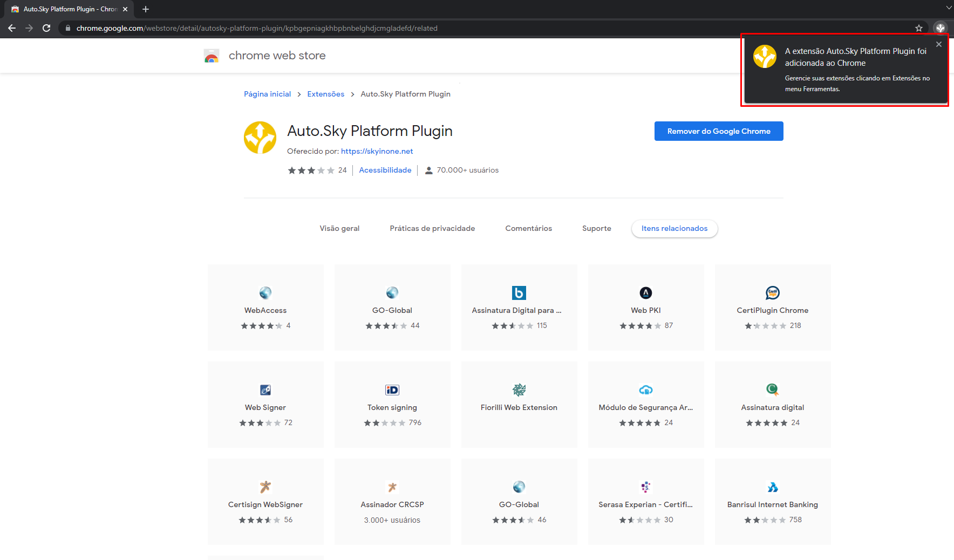This screenshot has width=954, height=560.
Task: Open tab search chevron in title bar
Action: coord(949,8)
